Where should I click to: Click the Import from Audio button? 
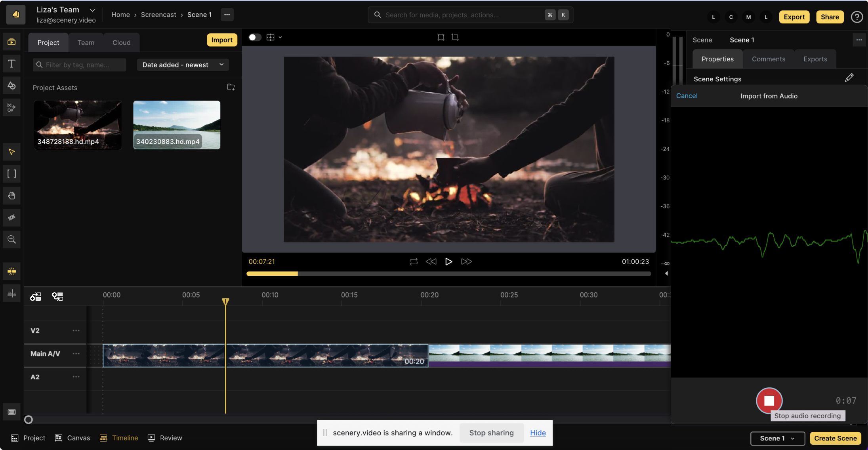[x=769, y=96]
